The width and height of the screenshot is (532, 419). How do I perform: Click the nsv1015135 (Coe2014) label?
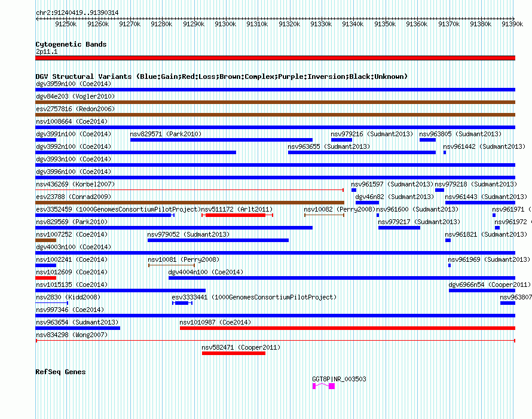pos(72,285)
